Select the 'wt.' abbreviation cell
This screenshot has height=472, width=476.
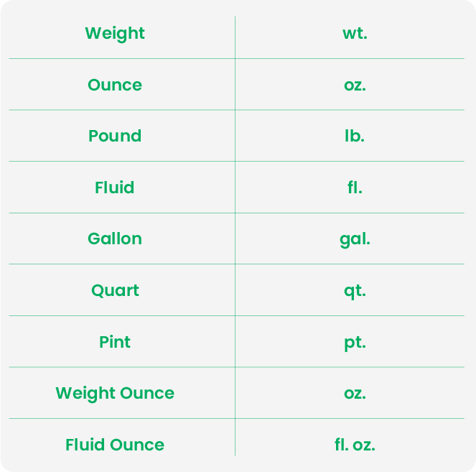355,34
